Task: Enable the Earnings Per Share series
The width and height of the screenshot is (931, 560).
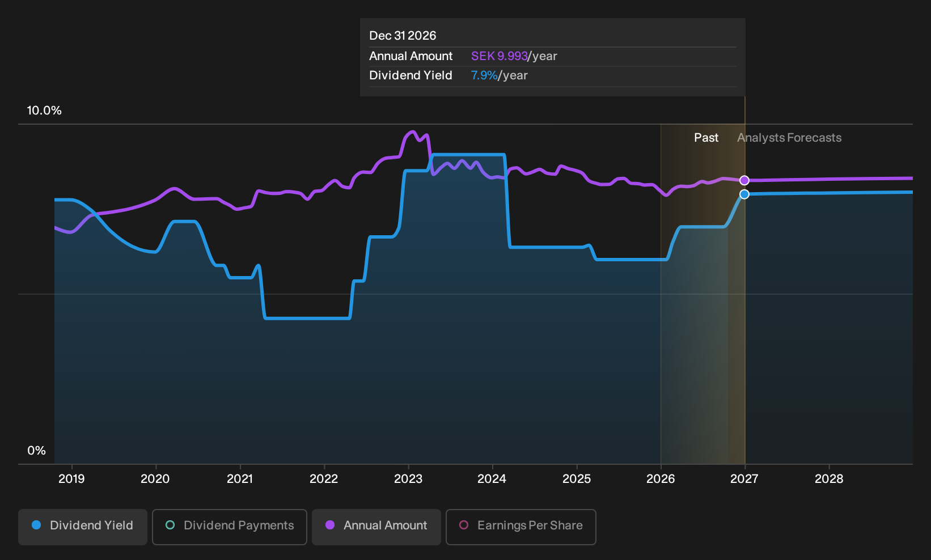Action: coord(521,527)
